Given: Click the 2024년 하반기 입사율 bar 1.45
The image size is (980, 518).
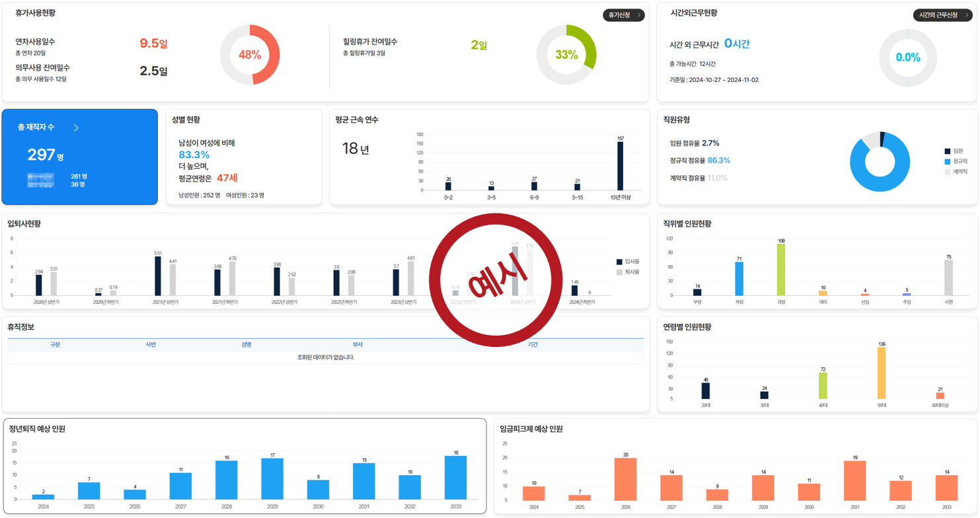Looking at the screenshot, I should (x=575, y=290).
